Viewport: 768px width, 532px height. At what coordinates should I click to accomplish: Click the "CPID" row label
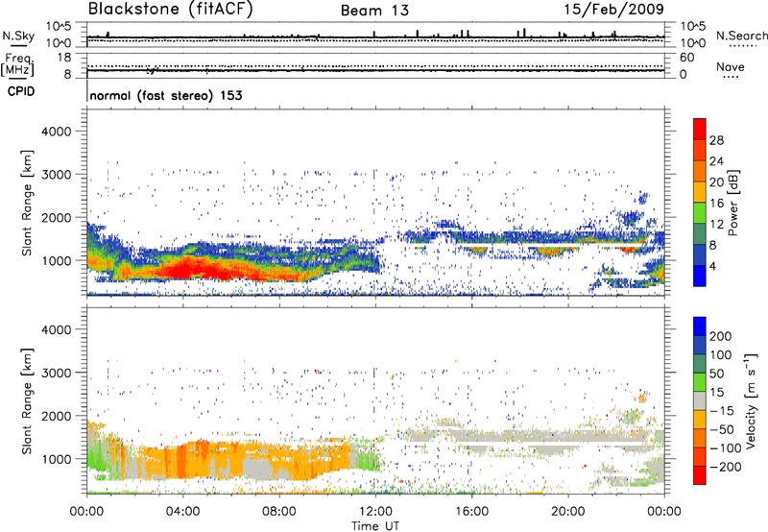[x=21, y=91]
